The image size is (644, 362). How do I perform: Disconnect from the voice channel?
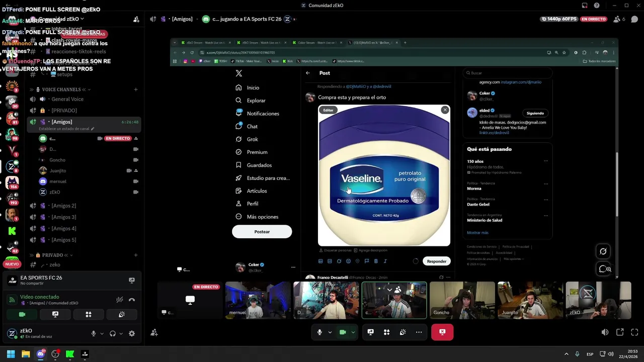(x=132, y=300)
